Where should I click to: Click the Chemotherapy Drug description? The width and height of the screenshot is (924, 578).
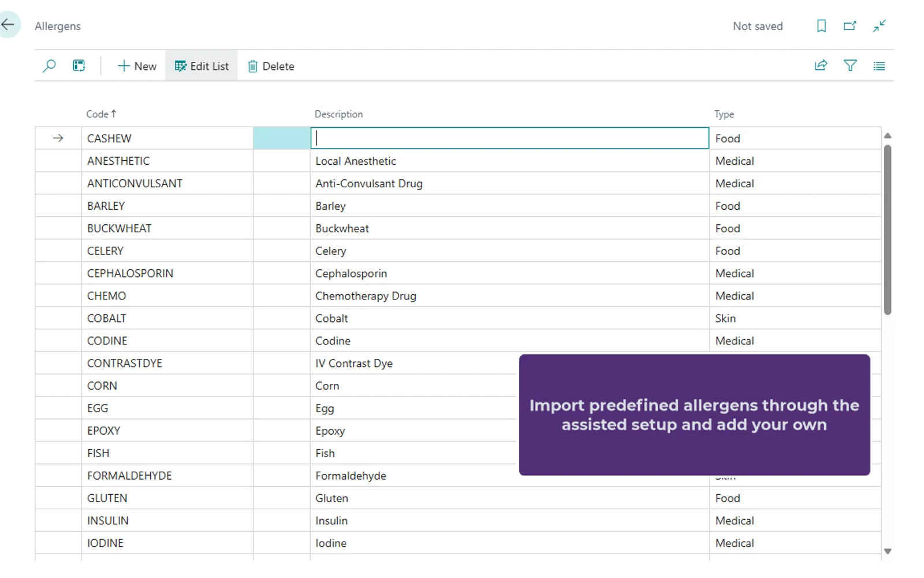(509, 296)
